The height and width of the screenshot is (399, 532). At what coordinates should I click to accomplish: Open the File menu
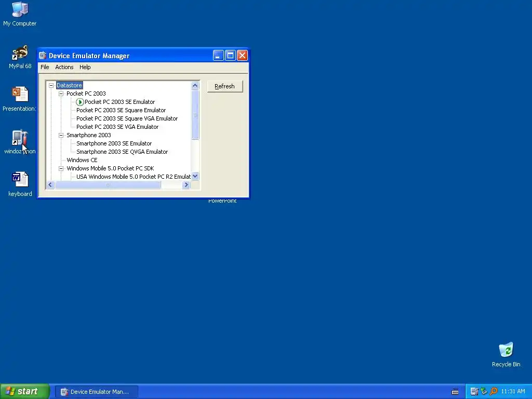click(x=45, y=67)
